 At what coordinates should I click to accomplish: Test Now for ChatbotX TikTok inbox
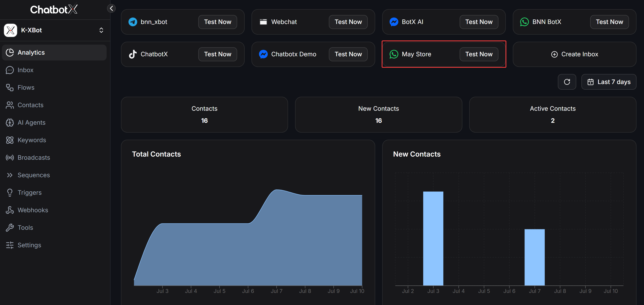218,54
